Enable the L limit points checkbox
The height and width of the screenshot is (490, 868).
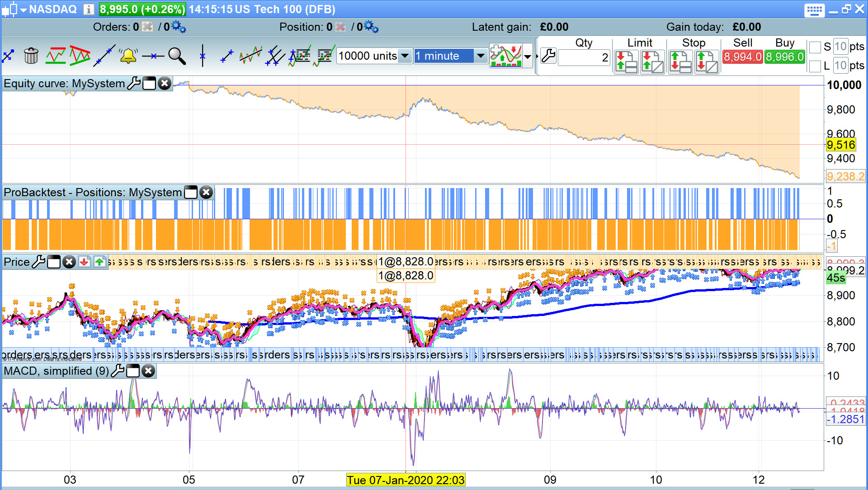(x=815, y=66)
